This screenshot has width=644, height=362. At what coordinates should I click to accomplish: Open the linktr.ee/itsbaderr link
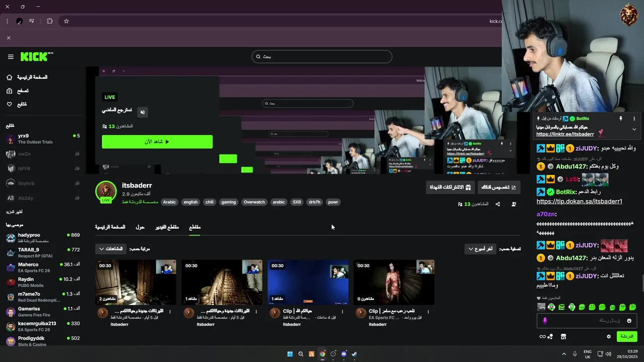[565, 134]
